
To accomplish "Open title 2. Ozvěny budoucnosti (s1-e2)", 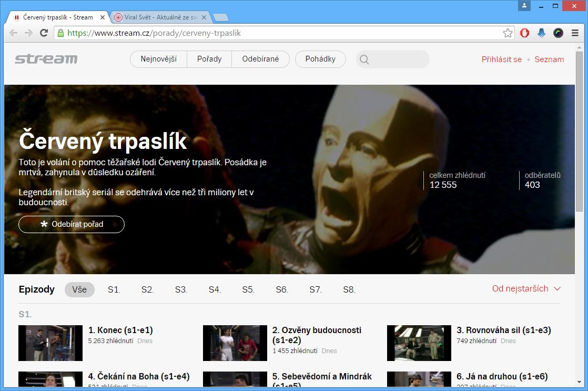I will tap(317, 335).
